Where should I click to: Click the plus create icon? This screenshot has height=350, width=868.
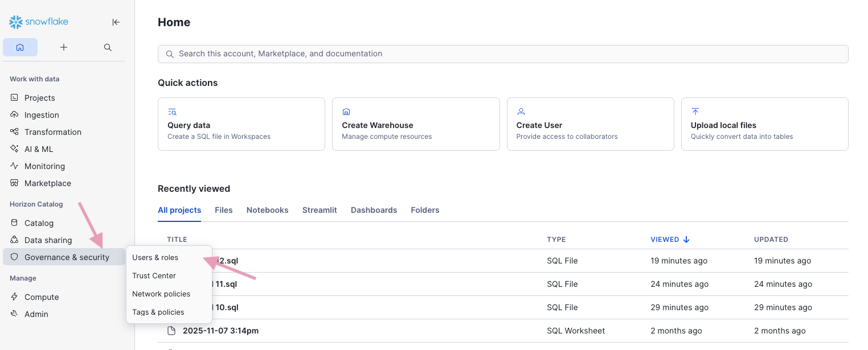64,47
